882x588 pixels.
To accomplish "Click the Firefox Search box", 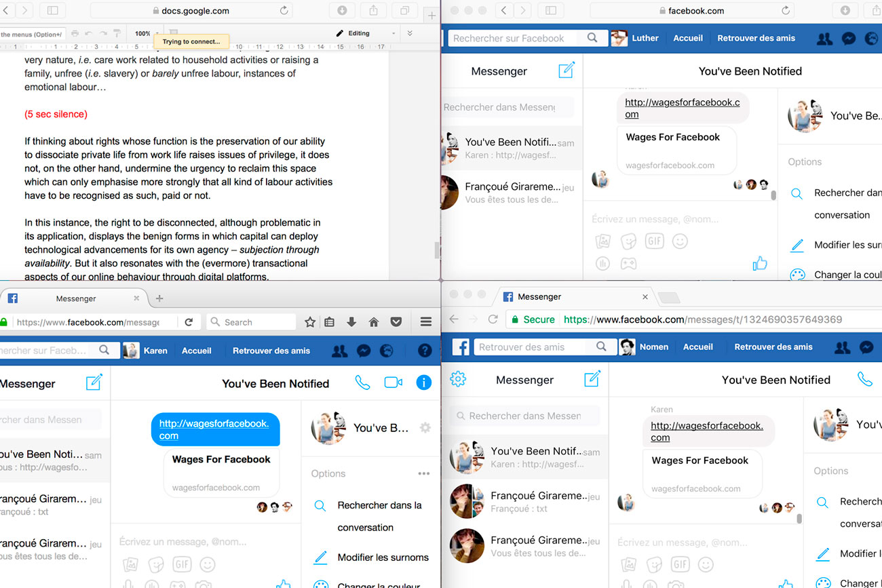I will pyautogui.click(x=252, y=322).
